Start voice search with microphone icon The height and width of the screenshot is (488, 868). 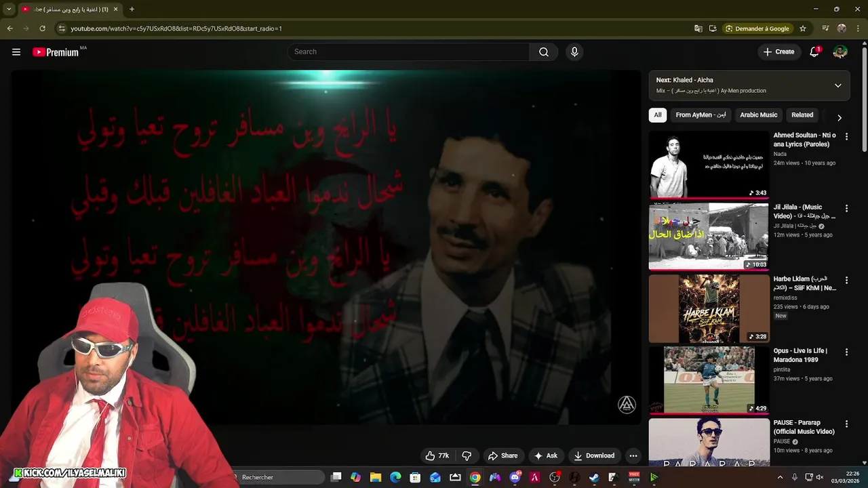(x=574, y=52)
